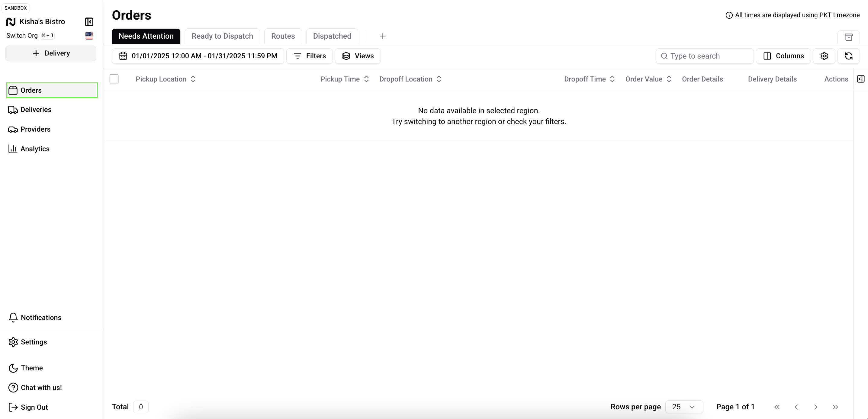Switch to the Dispatched tab
The width and height of the screenshot is (868, 419).
tap(332, 36)
